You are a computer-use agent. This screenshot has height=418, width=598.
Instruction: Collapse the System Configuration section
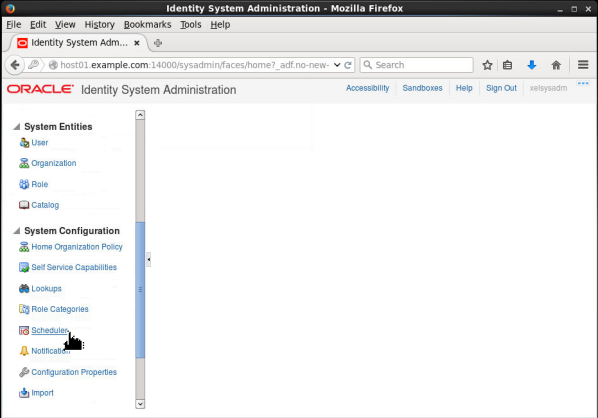[17, 231]
